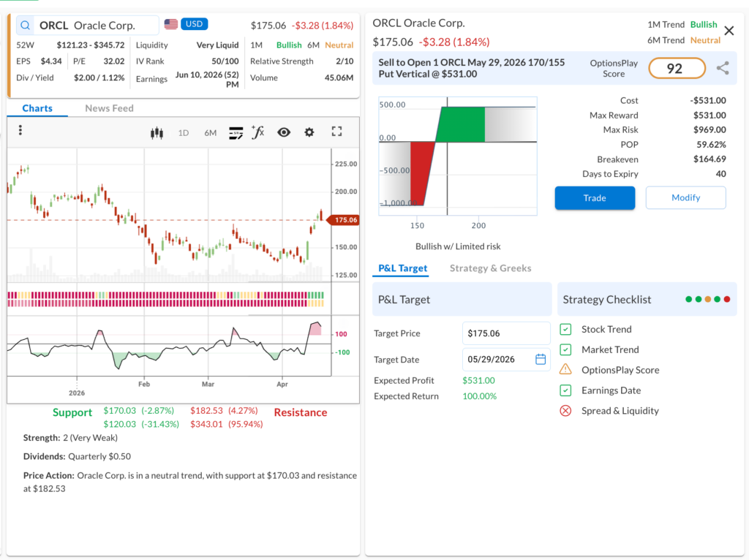749x560 pixels.
Task: Click the Target Price input field
Action: [506, 333]
